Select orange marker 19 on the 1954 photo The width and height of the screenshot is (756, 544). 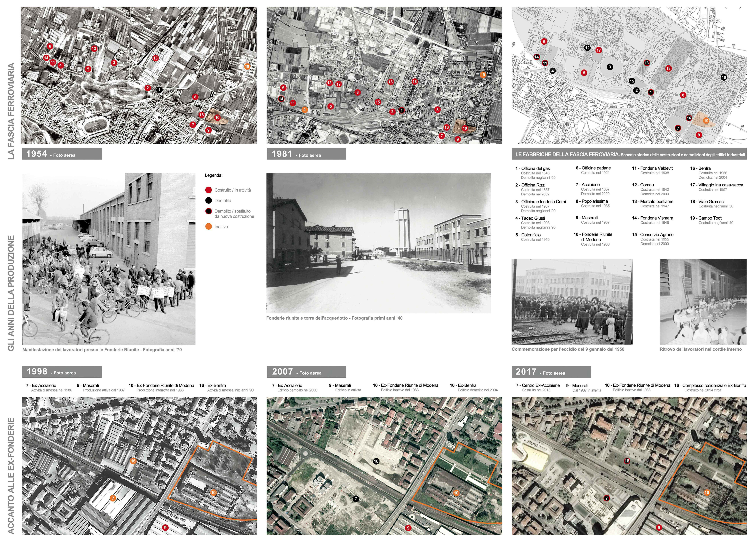click(247, 66)
